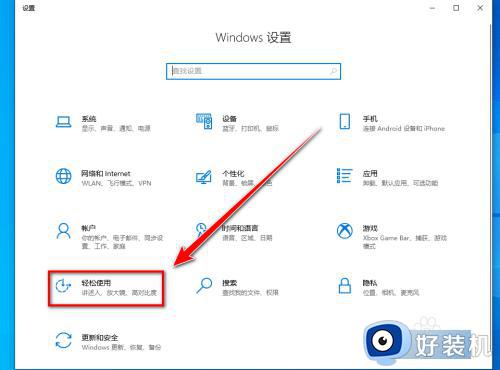Close the 设置 window
The width and height of the screenshot is (500, 370).
(x=480, y=8)
